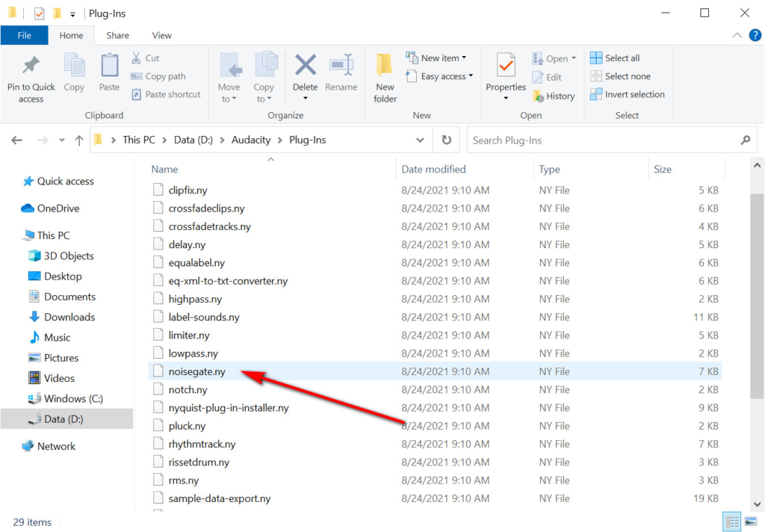Open the address bar history dropdown
The image size is (765, 532).
click(x=420, y=140)
